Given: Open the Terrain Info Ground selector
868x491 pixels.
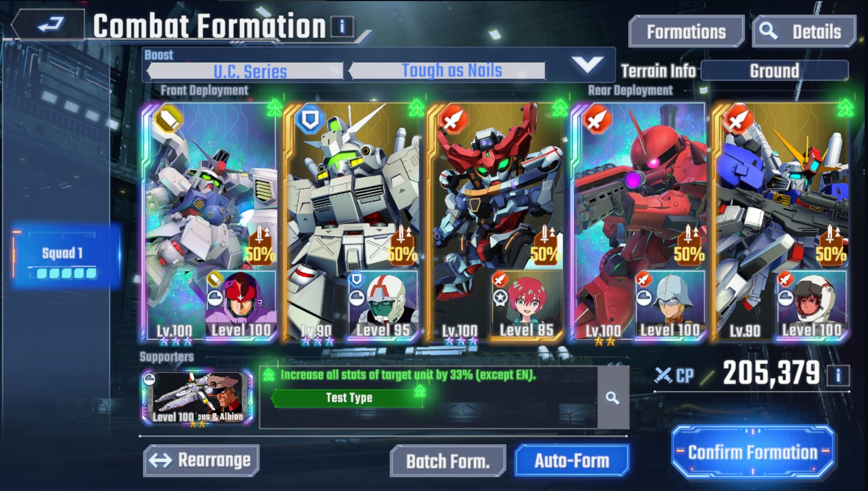Looking at the screenshot, I should pos(774,71).
